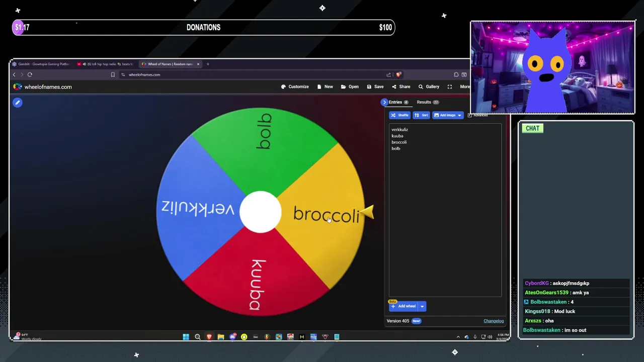This screenshot has height=362, width=644.
Task: Create a New wheel
Action: (325, 86)
